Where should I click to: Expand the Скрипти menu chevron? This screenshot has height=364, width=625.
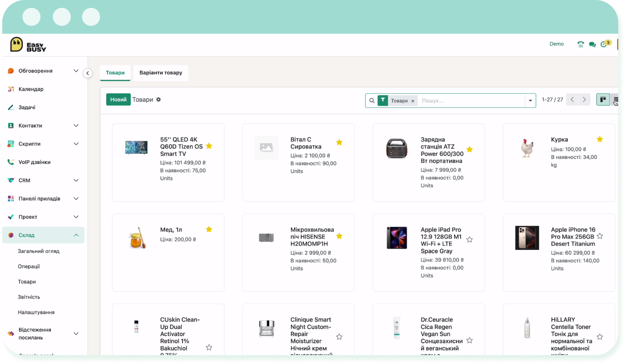pyautogui.click(x=76, y=144)
